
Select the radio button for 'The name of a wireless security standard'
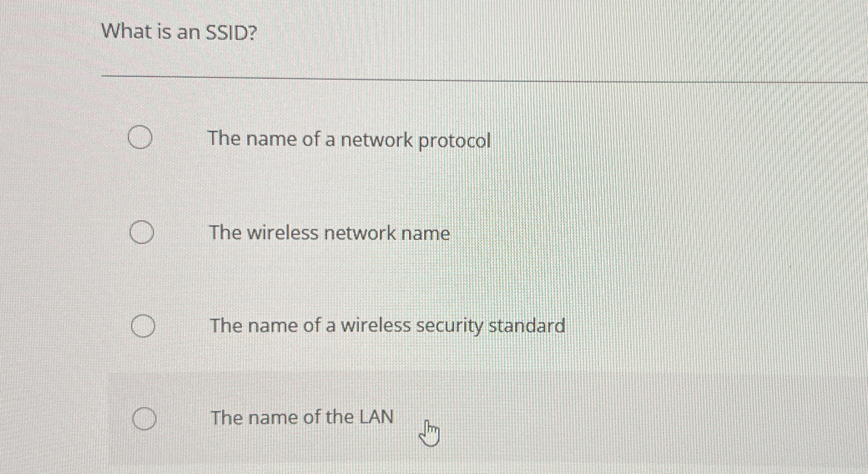coord(143,326)
